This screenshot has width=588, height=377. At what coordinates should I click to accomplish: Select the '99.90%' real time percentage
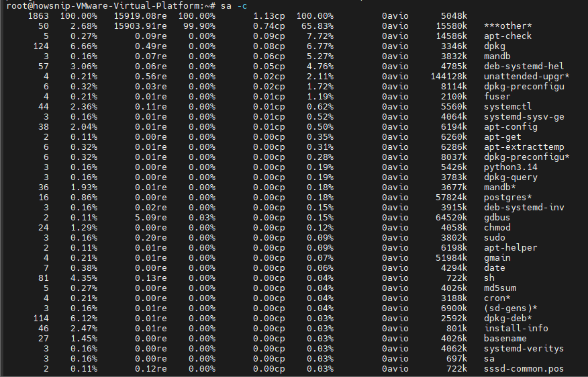pyautogui.click(x=199, y=26)
